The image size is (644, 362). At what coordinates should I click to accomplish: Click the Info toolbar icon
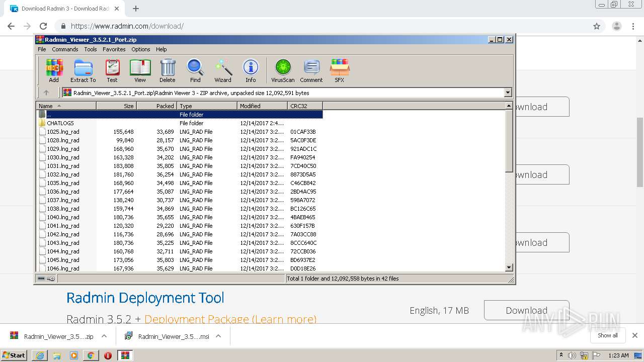pos(251,71)
